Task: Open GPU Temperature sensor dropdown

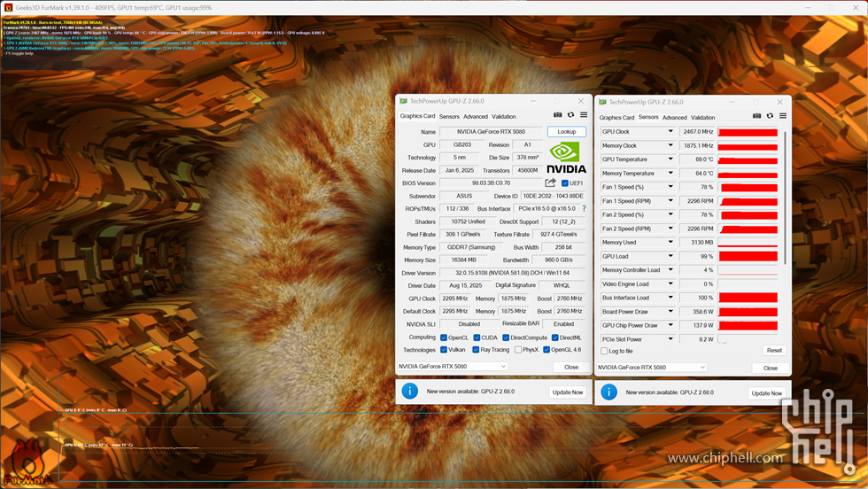Action: click(x=670, y=159)
